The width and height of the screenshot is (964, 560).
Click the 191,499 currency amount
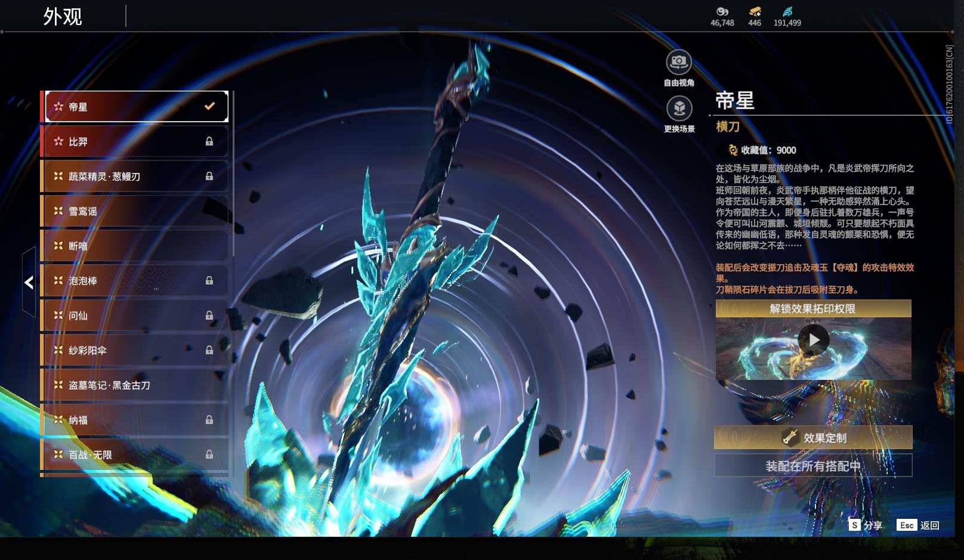click(787, 23)
